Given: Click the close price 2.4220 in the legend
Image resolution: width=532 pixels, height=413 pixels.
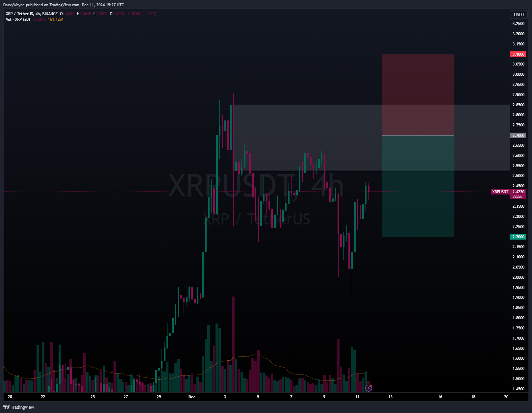Looking at the screenshot, I should point(116,14).
